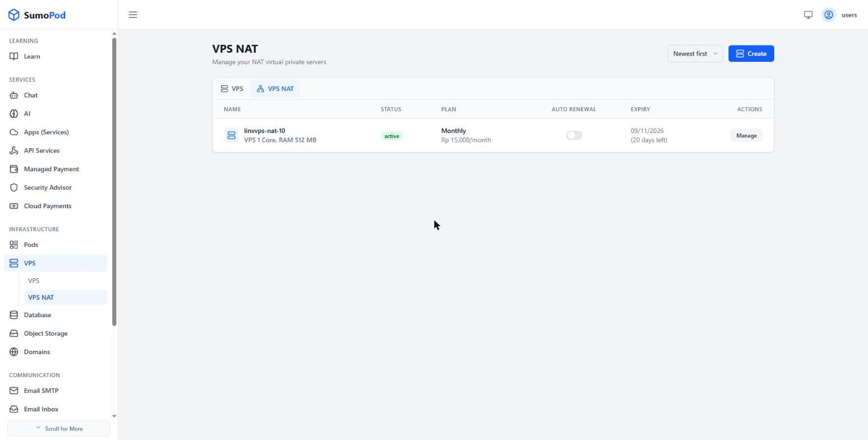Click the server icon inside Create button
This screenshot has width=868, height=440.
point(740,54)
